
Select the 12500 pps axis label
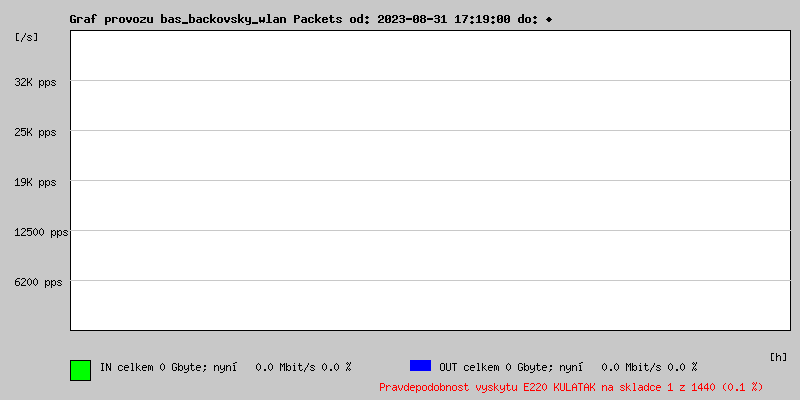(x=41, y=232)
